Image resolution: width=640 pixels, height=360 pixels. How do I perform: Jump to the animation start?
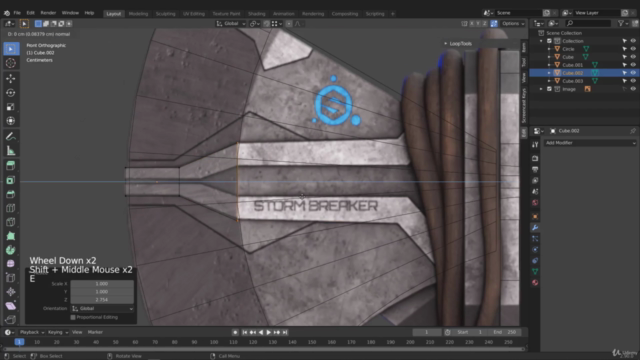tap(244, 332)
